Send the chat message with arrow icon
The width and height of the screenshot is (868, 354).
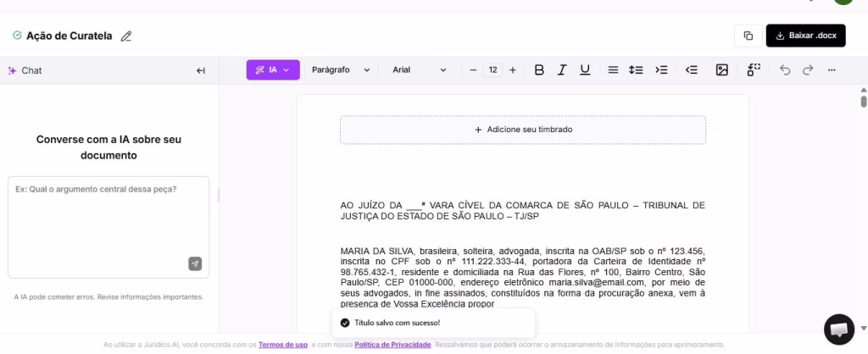pos(195,264)
